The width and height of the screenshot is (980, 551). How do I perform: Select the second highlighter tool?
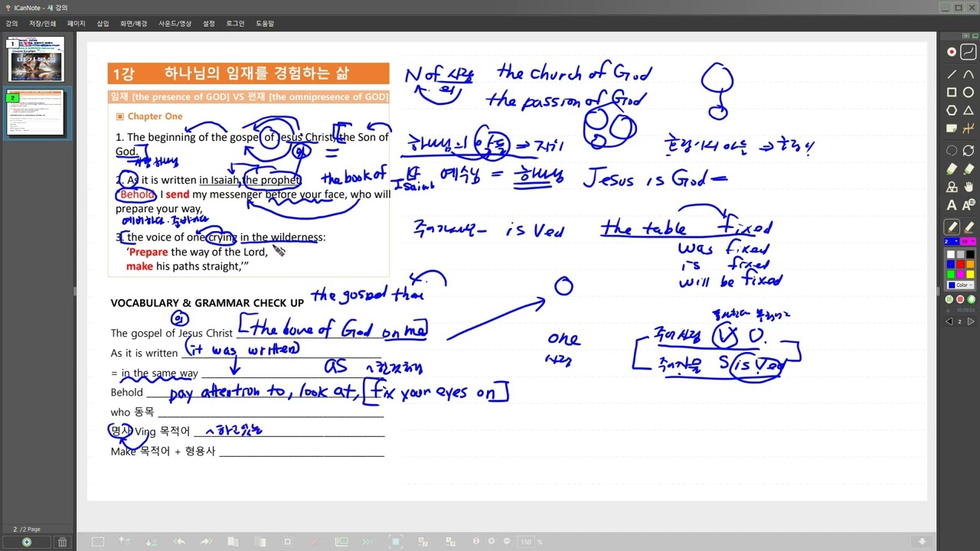(x=969, y=168)
